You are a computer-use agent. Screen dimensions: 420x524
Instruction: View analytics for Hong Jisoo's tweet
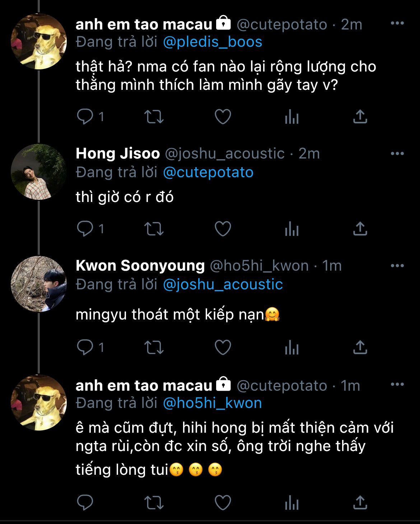pos(291,229)
